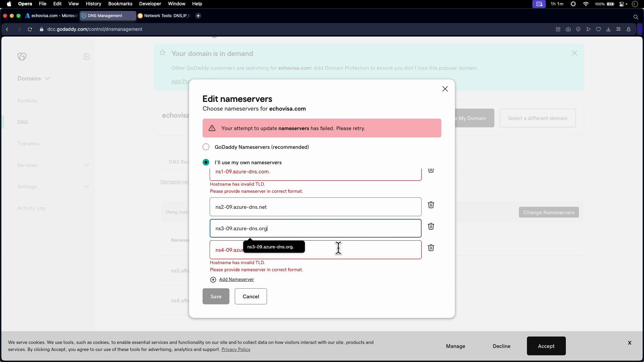Delete the ns2-09.azure-dns.net nameserver row
Viewport: 644px width, 362px height.
(431, 205)
